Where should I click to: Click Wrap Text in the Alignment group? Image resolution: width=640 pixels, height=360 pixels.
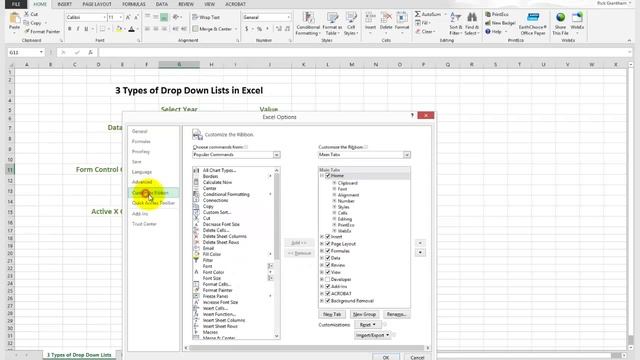pos(206,18)
